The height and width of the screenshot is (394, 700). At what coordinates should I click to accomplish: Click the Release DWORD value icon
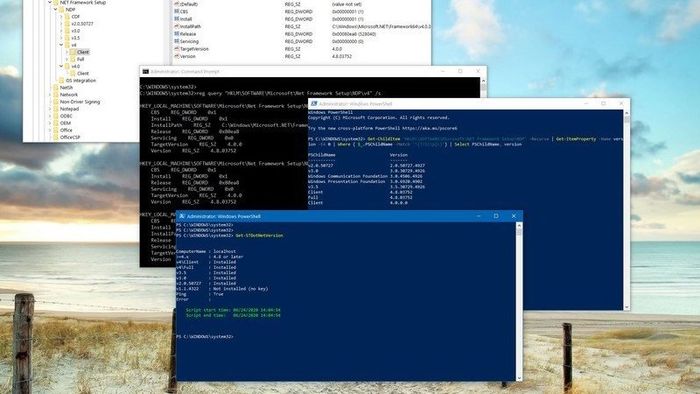click(x=177, y=34)
